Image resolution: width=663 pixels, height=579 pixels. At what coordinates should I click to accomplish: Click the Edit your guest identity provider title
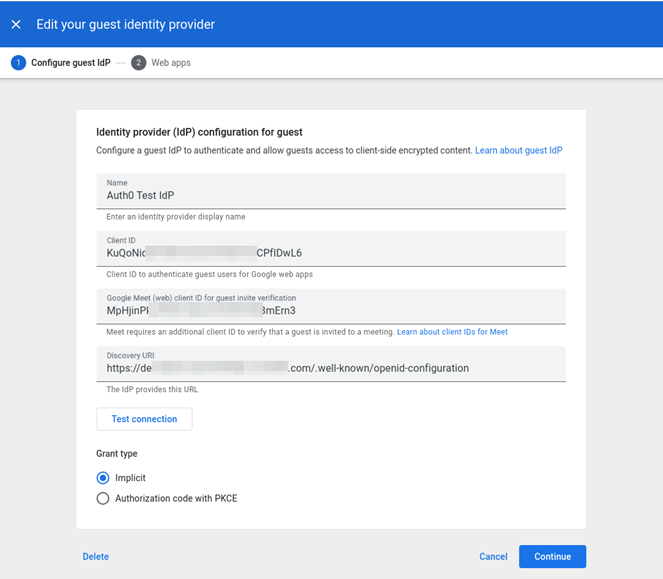(125, 24)
